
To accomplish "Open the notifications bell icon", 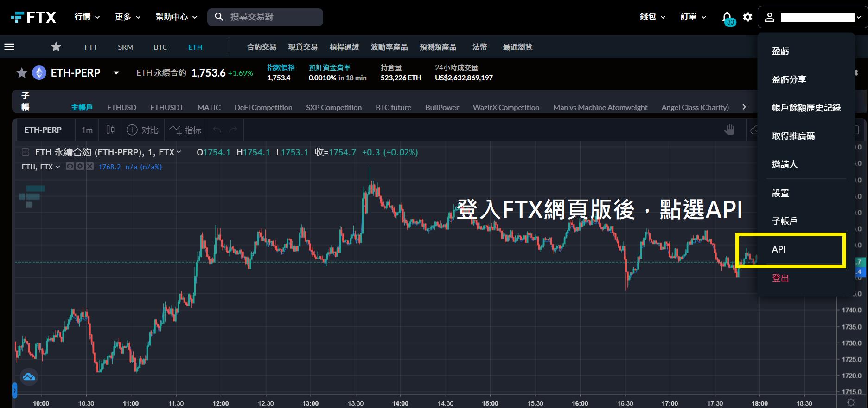I will (727, 17).
